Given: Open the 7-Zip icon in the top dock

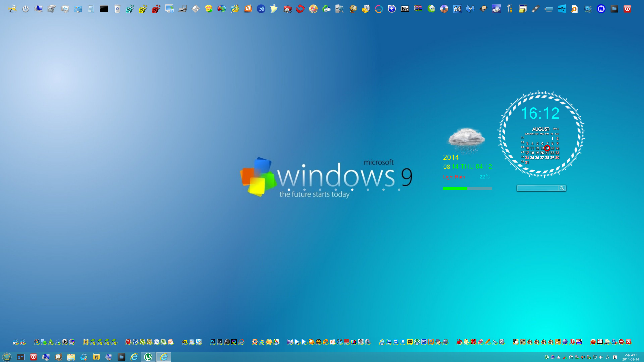Looking at the screenshot, I should pyautogui.click(x=405, y=9).
